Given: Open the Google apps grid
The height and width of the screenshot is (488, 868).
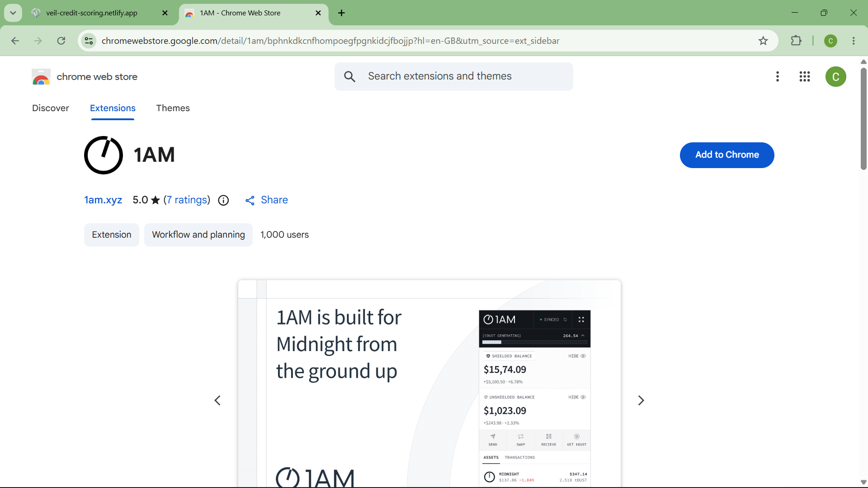Looking at the screenshot, I should click(805, 76).
